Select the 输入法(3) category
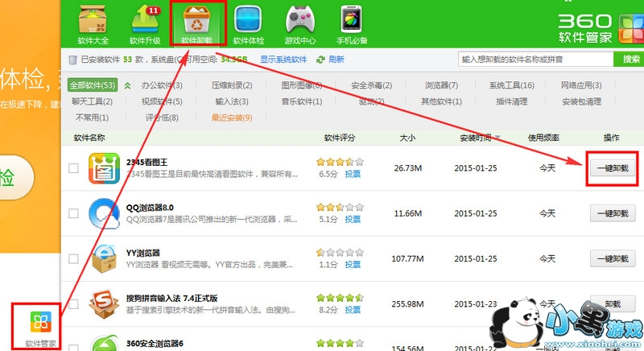 click(232, 101)
